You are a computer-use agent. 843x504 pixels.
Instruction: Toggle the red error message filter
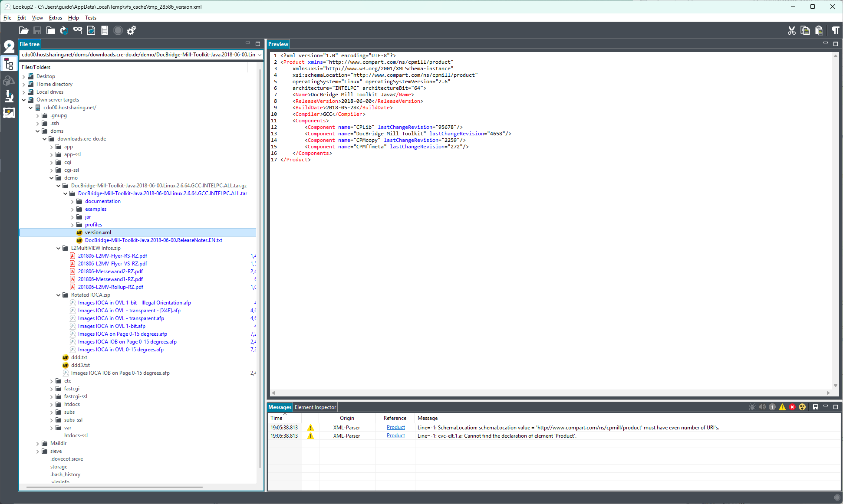792,407
